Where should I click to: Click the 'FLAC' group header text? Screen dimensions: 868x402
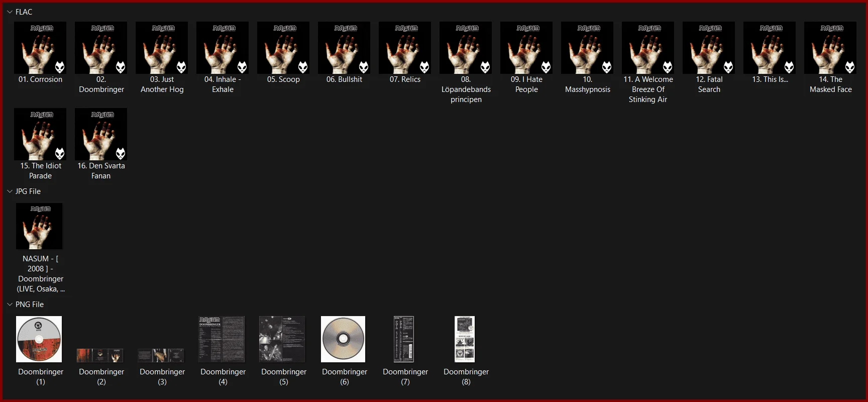click(24, 12)
